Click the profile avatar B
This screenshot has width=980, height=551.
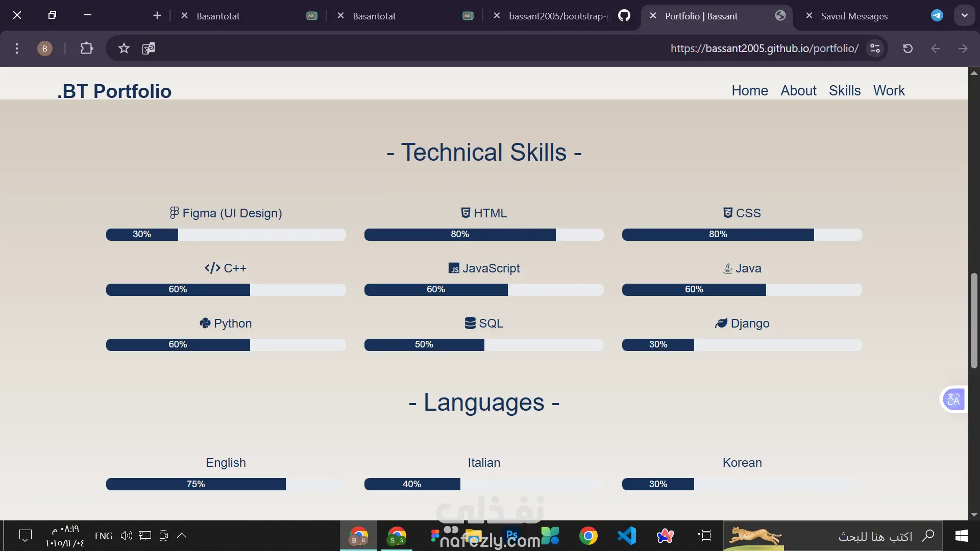(x=45, y=48)
